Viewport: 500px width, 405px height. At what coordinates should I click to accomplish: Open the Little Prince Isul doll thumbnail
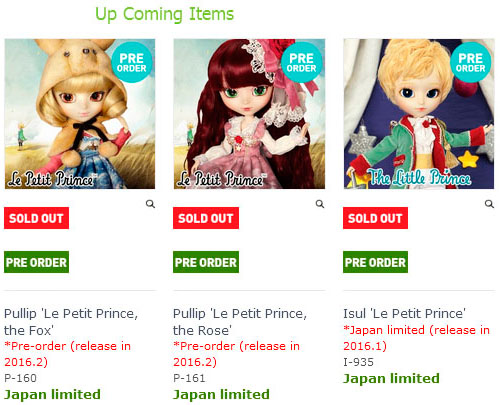pos(419,114)
